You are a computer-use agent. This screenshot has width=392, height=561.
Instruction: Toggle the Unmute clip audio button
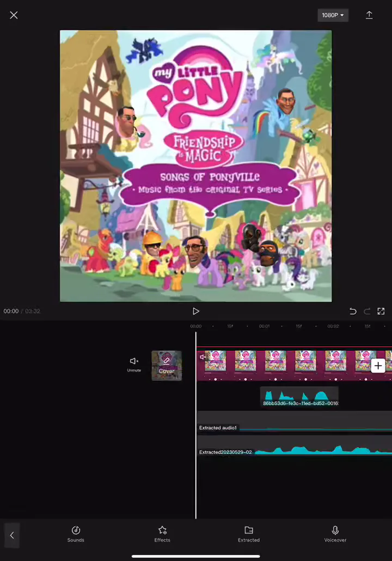tap(134, 364)
